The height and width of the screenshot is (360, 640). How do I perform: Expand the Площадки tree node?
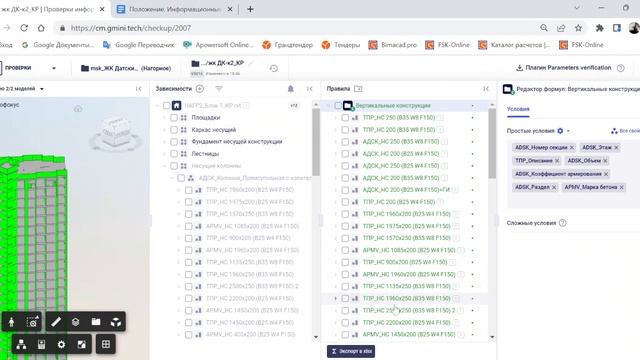click(x=164, y=118)
